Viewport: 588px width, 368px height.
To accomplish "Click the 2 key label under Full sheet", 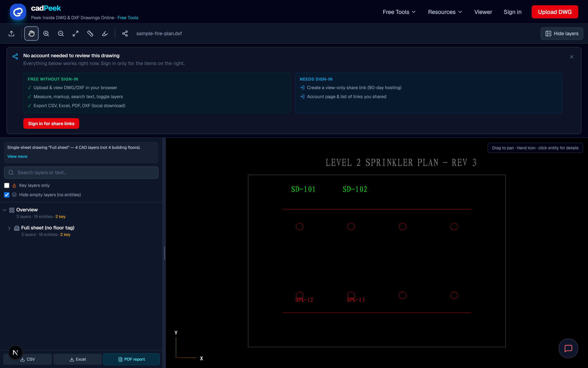I will click(x=65, y=235).
